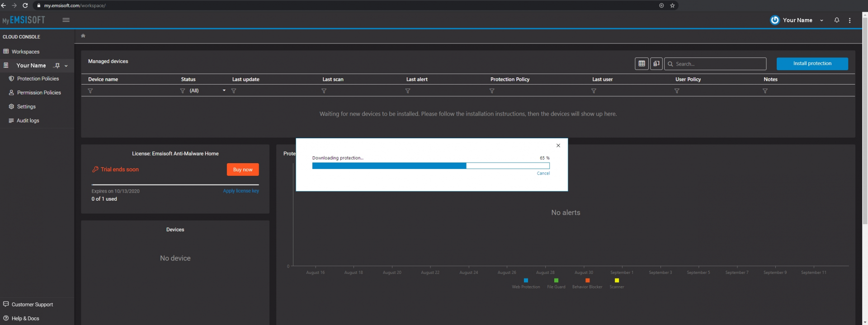Open Status filter icon
The width and height of the screenshot is (868, 325).
[x=183, y=91]
